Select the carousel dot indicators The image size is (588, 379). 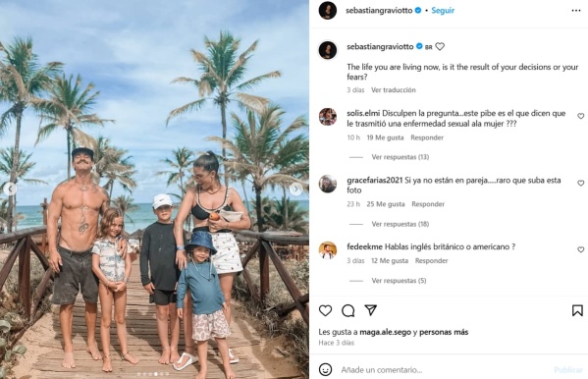click(x=152, y=374)
